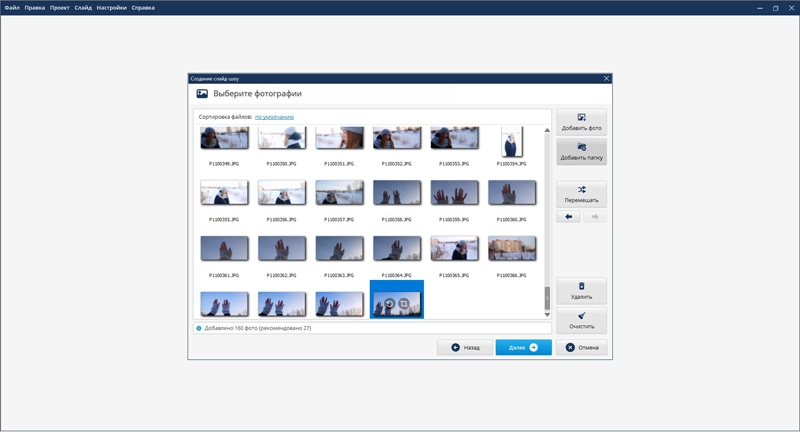Click the photo icon beside Выберите фотографии
Viewport: 800px width, 432px height.
(x=202, y=93)
